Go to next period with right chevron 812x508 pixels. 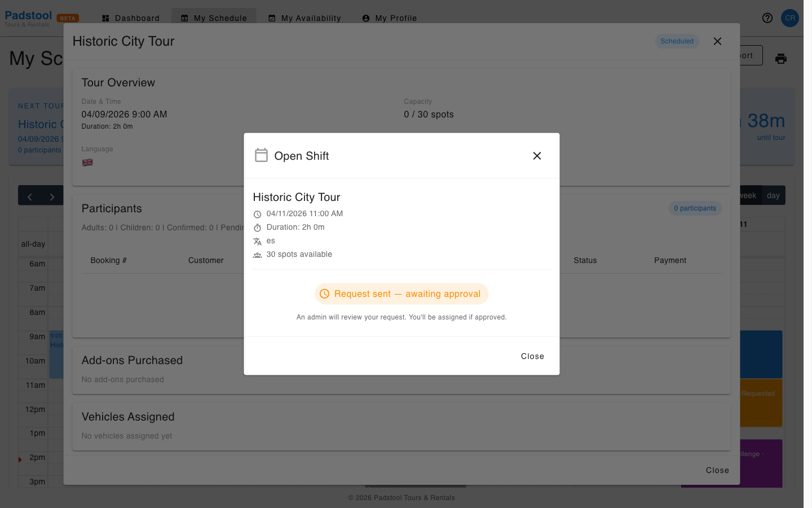(x=52, y=196)
